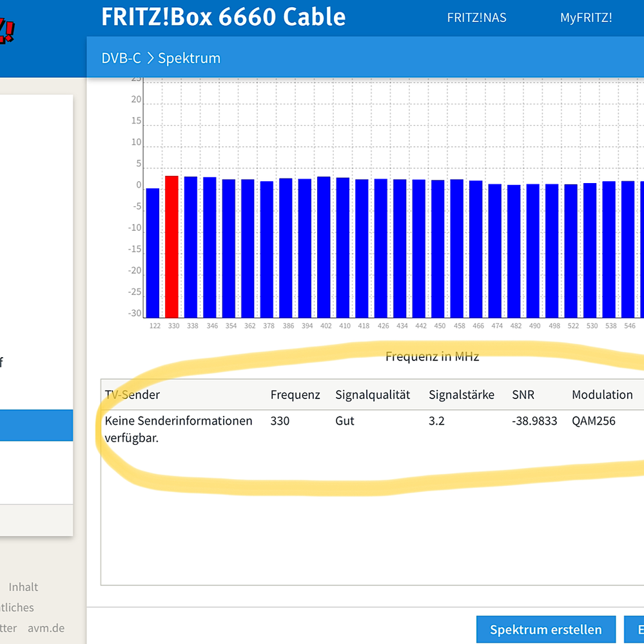Open the avm.de footer link
The width and height of the screenshot is (644, 644).
coord(46,628)
